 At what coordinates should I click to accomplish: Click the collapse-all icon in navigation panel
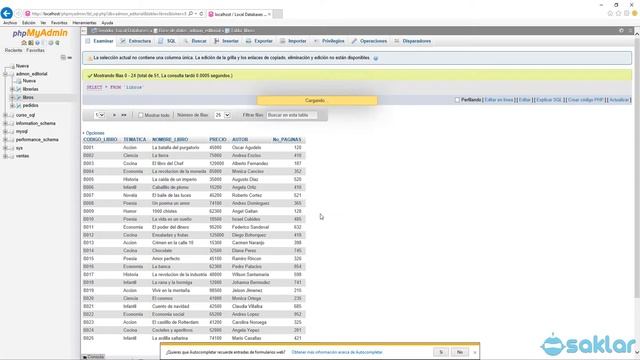[x=63, y=58]
